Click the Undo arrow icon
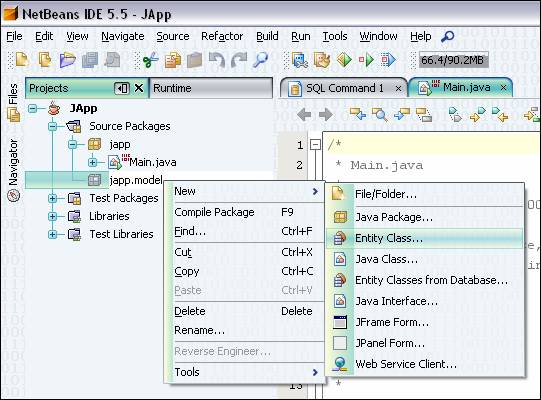The height and width of the screenshot is (400, 541). point(217,60)
